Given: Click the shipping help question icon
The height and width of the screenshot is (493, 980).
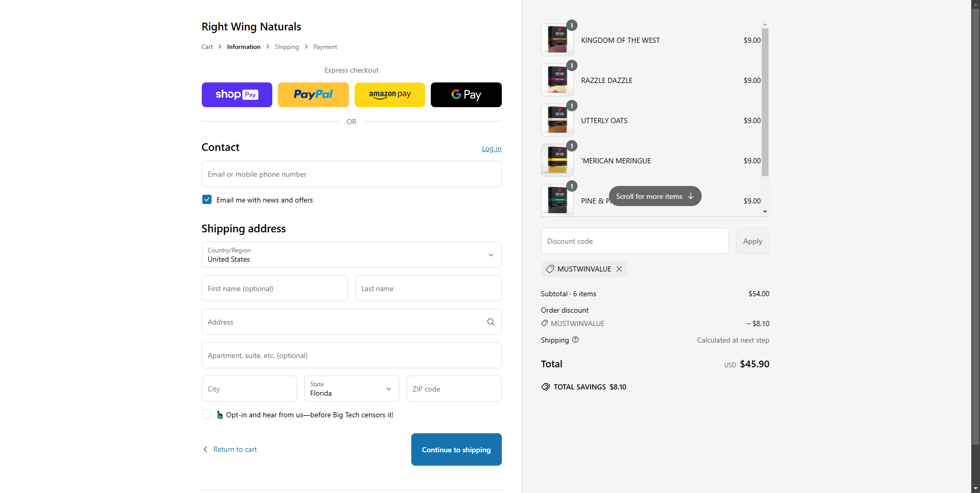Looking at the screenshot, I should click(575, 339).
